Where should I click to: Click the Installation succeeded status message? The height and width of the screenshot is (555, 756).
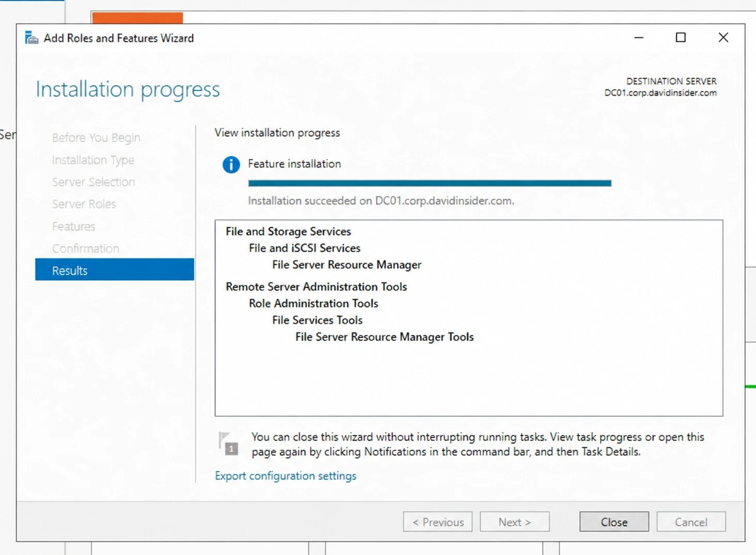pyautogui.click(x=381, y=201)
